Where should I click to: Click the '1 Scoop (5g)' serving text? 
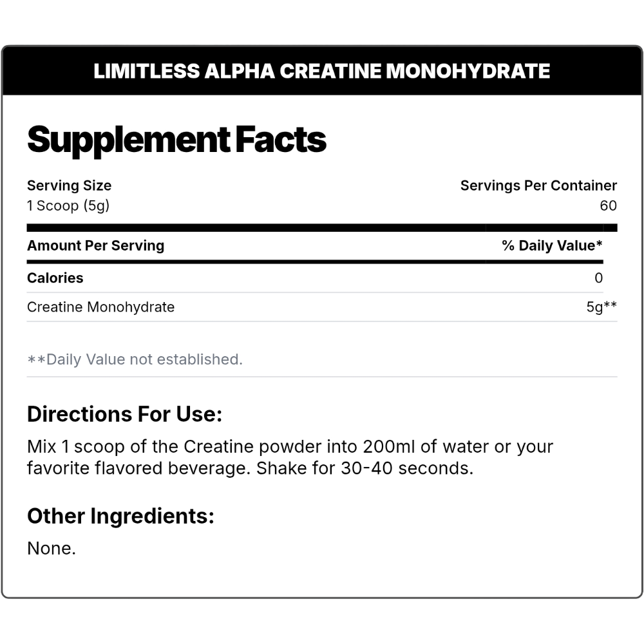[68, 205]
